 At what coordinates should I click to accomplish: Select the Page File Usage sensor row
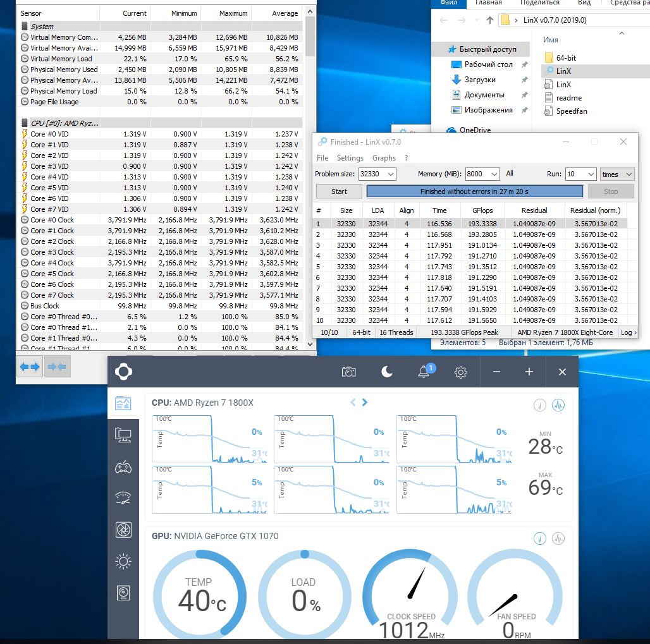point(159,102)
